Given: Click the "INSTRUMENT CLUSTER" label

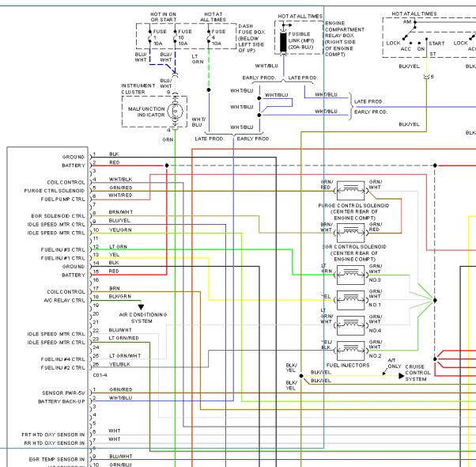Looking at the screenshot, I should (138, 89).
